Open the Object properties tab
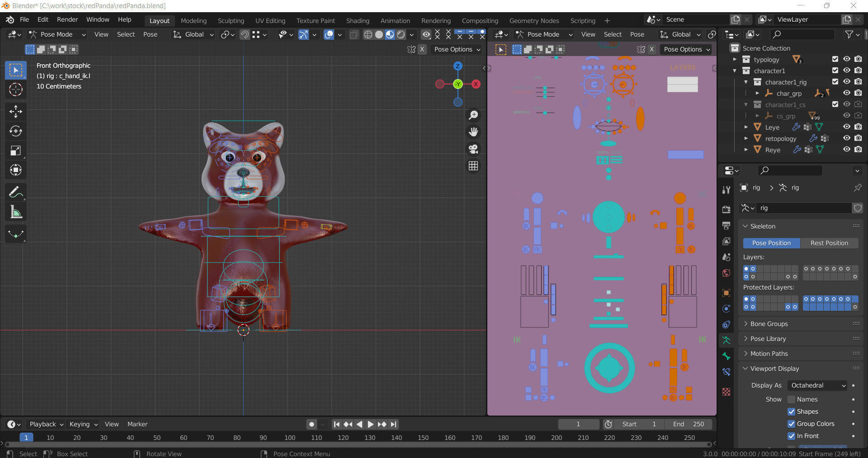The width and height of the screenshot is (868, 458). 726,293
